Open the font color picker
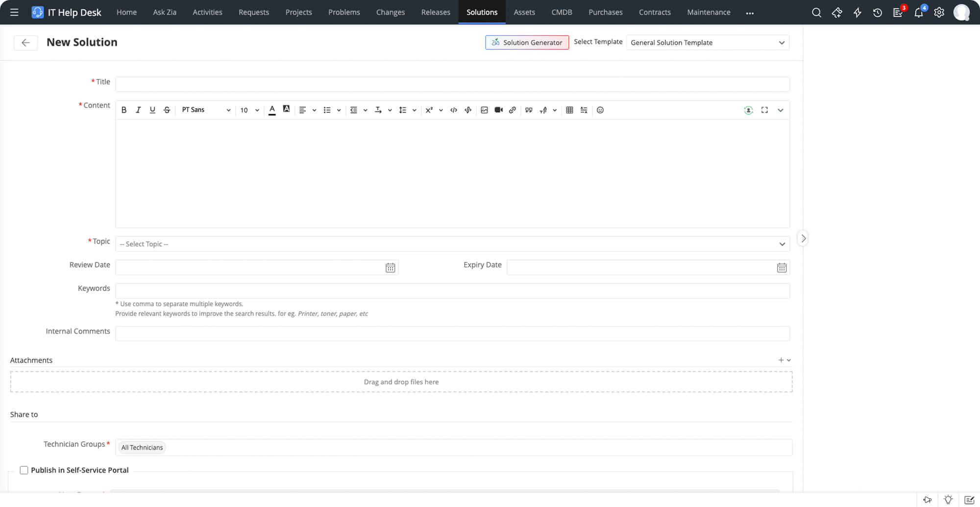 272,110
